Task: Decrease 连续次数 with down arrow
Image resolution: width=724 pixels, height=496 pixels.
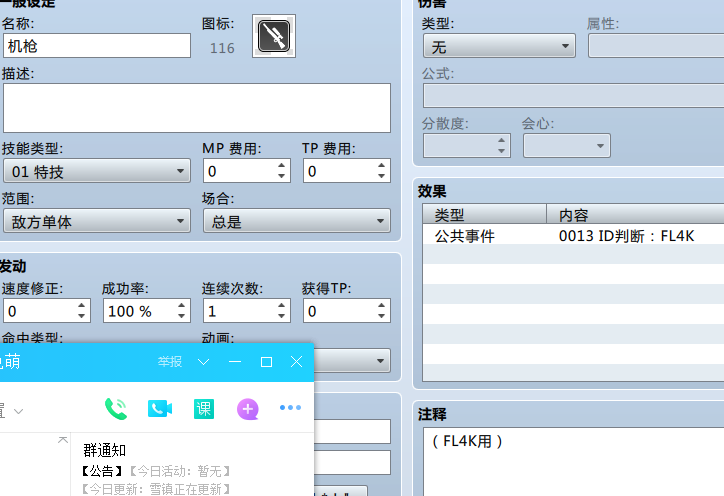Action: [281, 316]
